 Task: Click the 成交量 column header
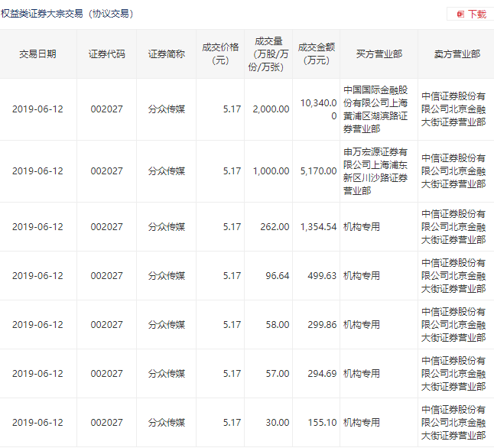[x=268, y=54]
